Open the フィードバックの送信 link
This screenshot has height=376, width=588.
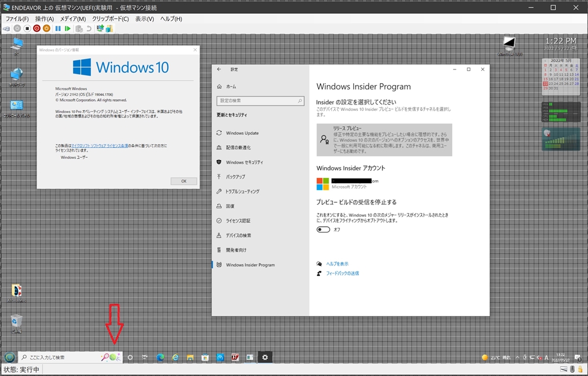pyautogui.click(x=342, y=273)
